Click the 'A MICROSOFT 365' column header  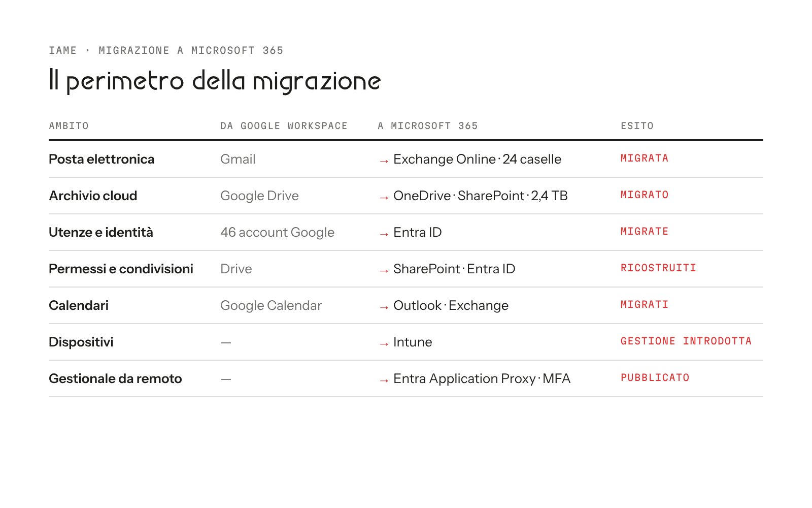point(428,126)
